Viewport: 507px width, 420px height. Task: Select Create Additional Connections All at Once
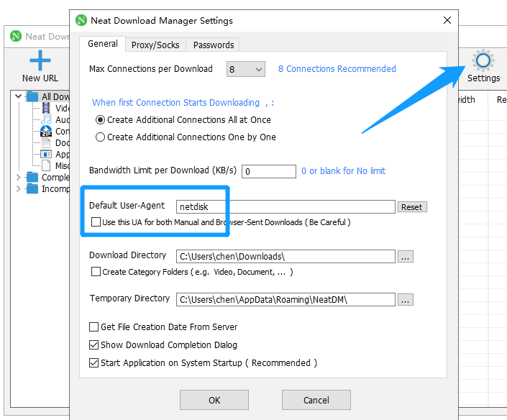click(x=100, y=120)
